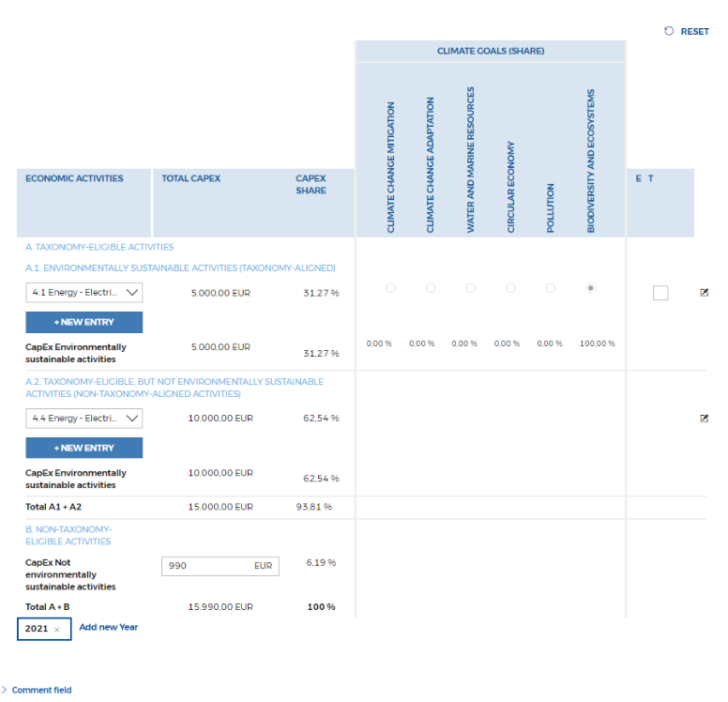Click B. Non-Taxonomy-Eligible Activities heading
The width and height of the screenshot is (728, 702).
(68, 535)
